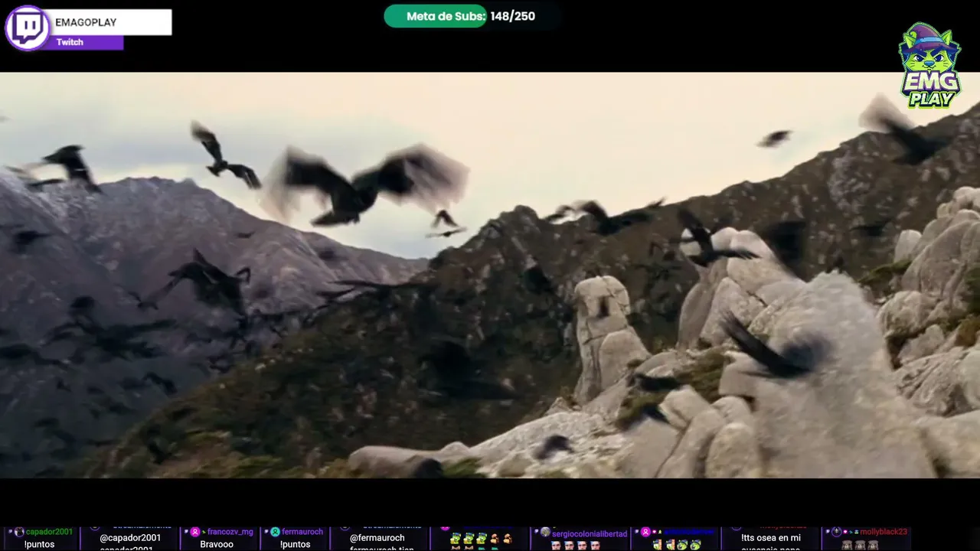The height and width of the screenshot is (551, 980).
Task: Open the EMG Play cat mascot logo
Action: 929,65
